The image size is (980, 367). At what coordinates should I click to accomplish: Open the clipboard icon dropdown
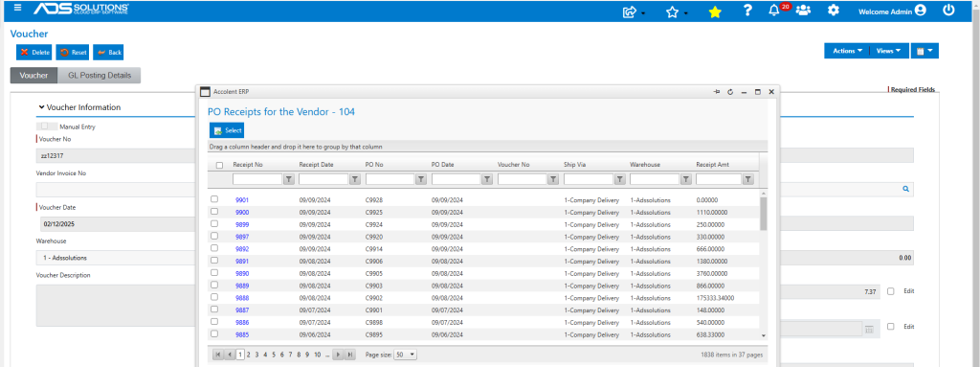click(924, 51)
